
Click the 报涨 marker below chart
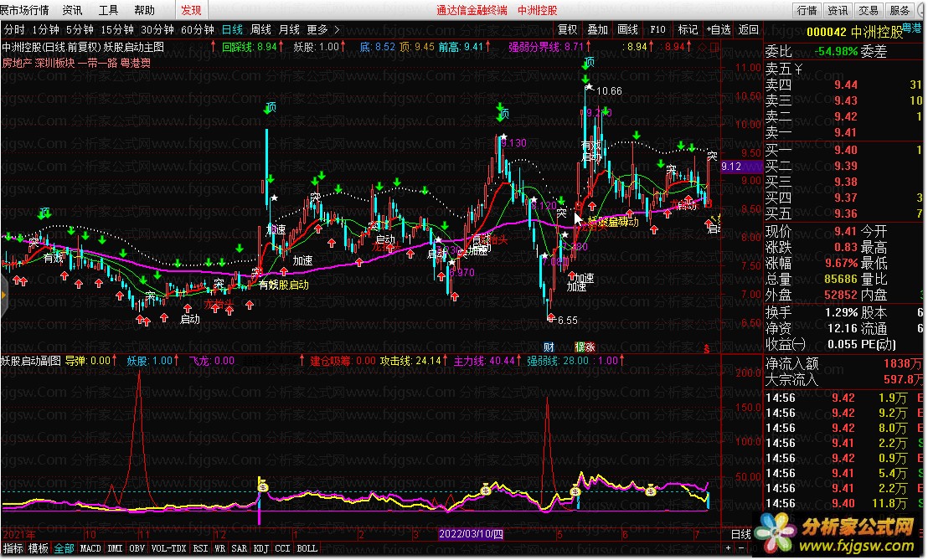[x=585, y=347]
